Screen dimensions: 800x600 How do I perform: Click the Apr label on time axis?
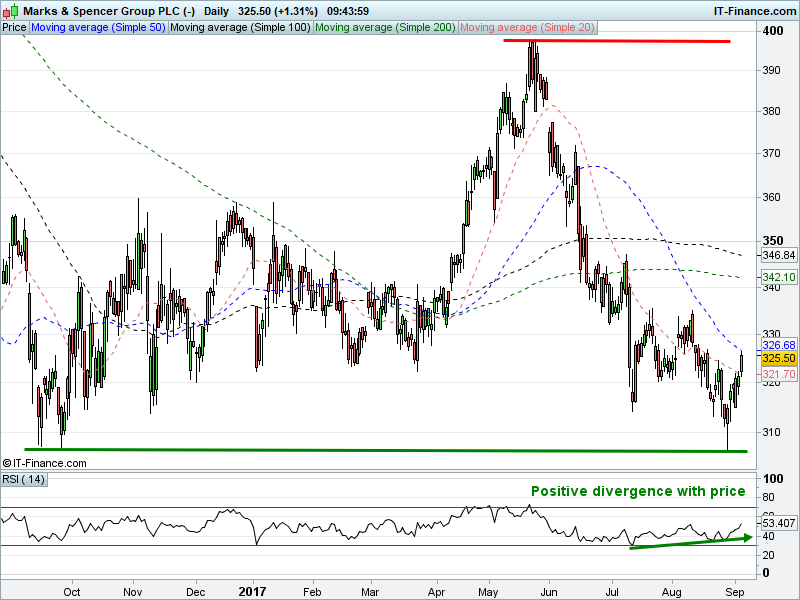[x=436, y=592]
